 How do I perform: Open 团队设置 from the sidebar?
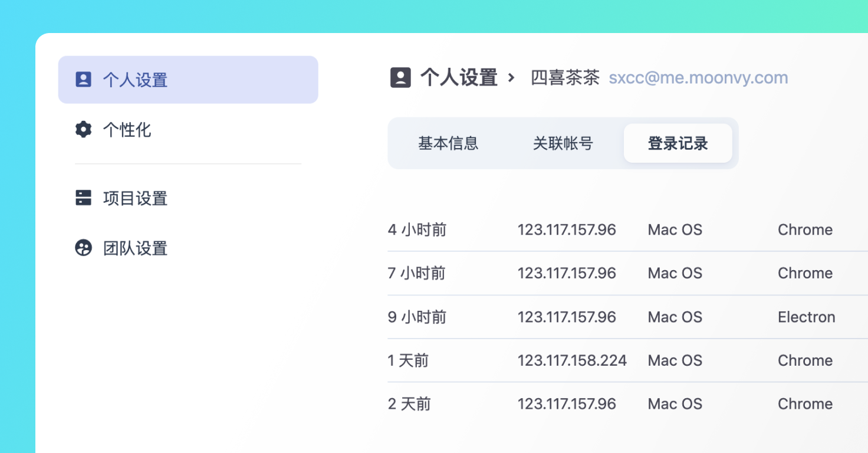[134, 248]
